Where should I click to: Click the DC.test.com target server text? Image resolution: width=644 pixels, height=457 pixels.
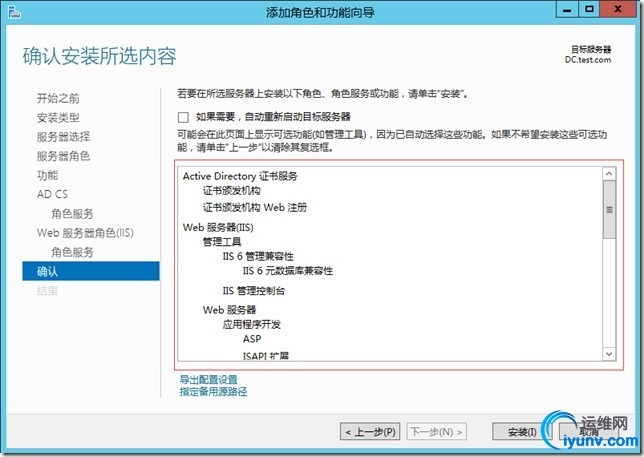588,60
